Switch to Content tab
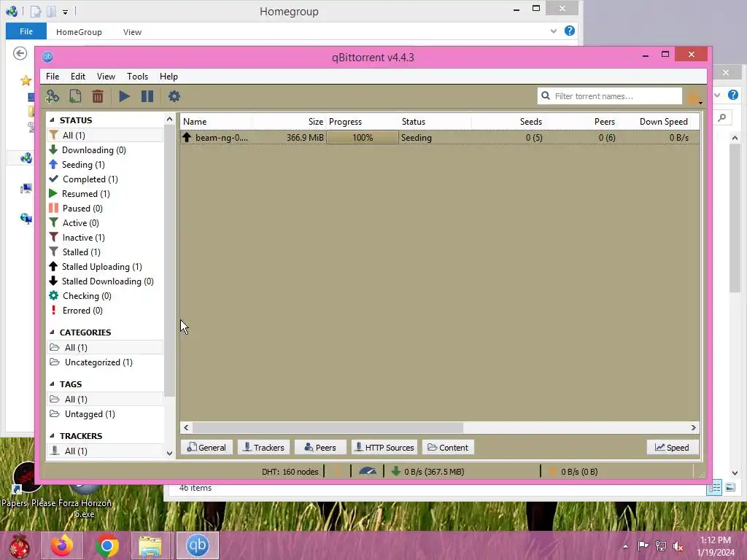 448,448
